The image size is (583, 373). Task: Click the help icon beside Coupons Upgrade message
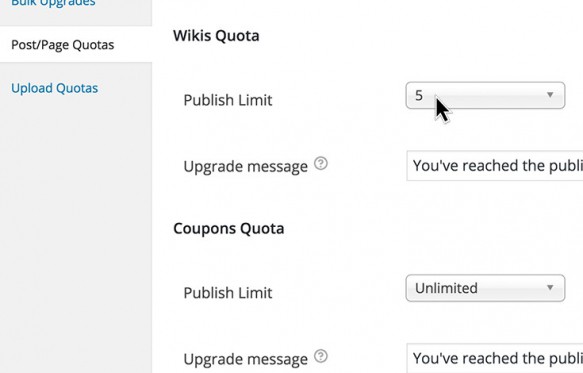tap(321, 356)
